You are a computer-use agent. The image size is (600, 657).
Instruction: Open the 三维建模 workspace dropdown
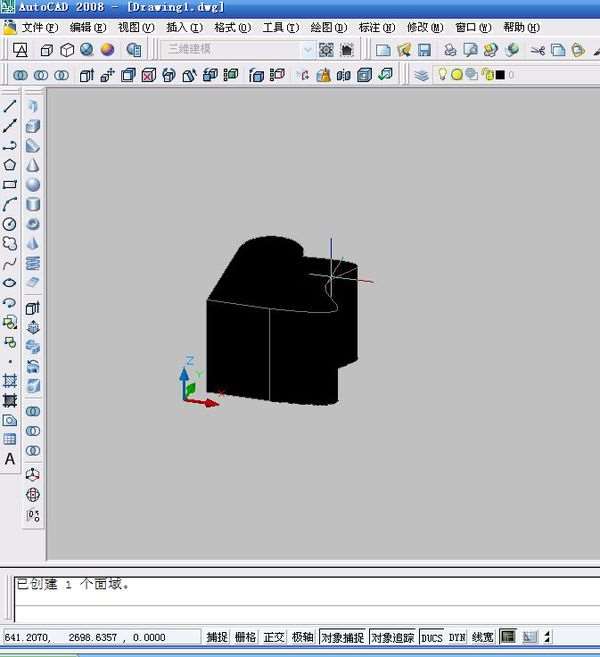click(x=307, y=50)
